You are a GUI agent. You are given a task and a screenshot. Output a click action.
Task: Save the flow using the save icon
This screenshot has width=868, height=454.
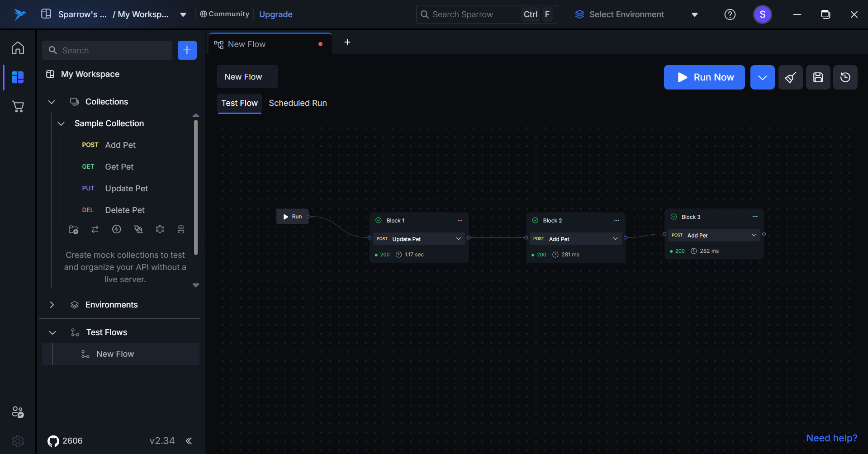tap(818, 77)
